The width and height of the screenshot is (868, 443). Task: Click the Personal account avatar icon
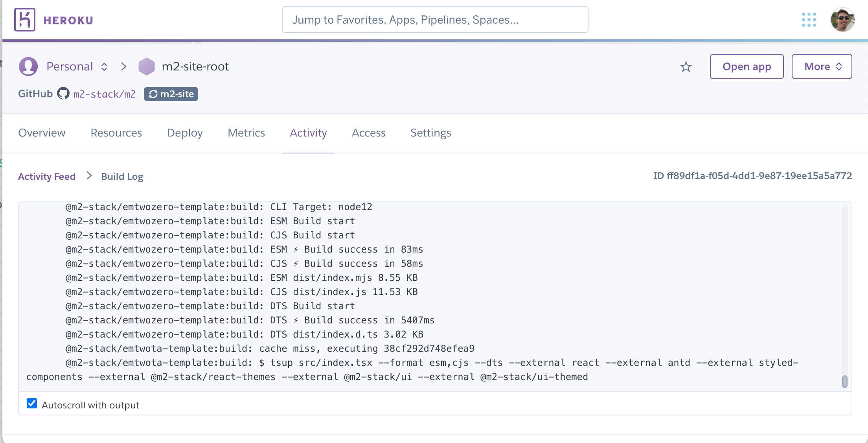click(28, 66)
